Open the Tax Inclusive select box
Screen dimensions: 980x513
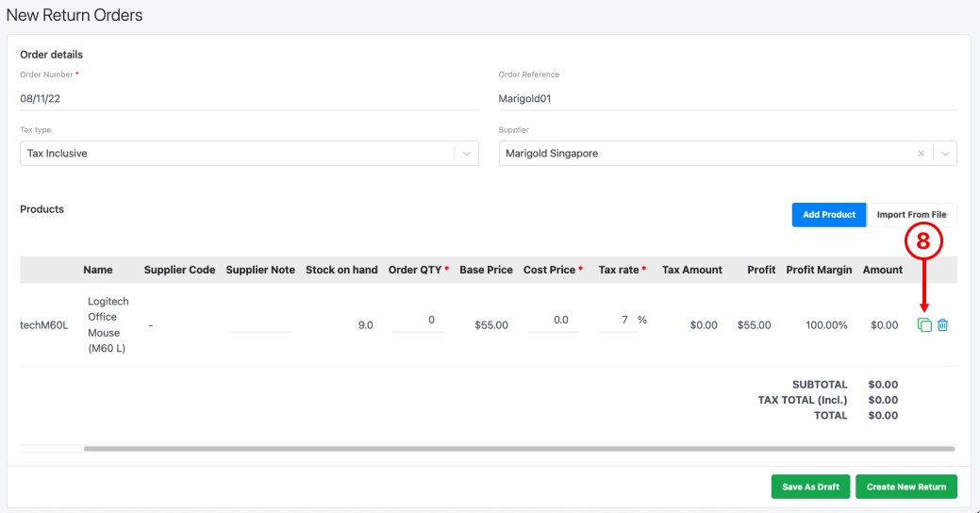[x=249, y=153]
